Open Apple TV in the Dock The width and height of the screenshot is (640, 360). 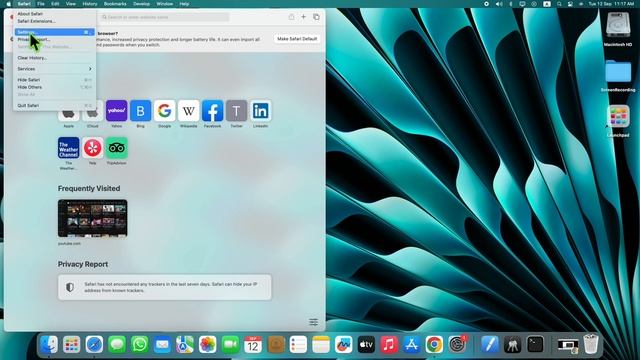366,345
